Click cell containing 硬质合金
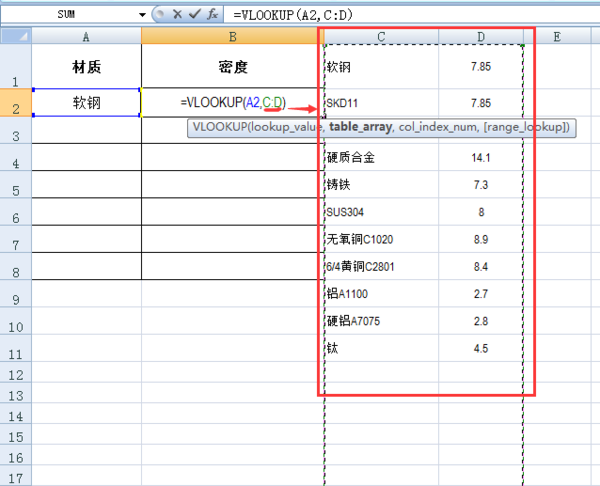The image size is (600, 486). [x=381, y=157]
